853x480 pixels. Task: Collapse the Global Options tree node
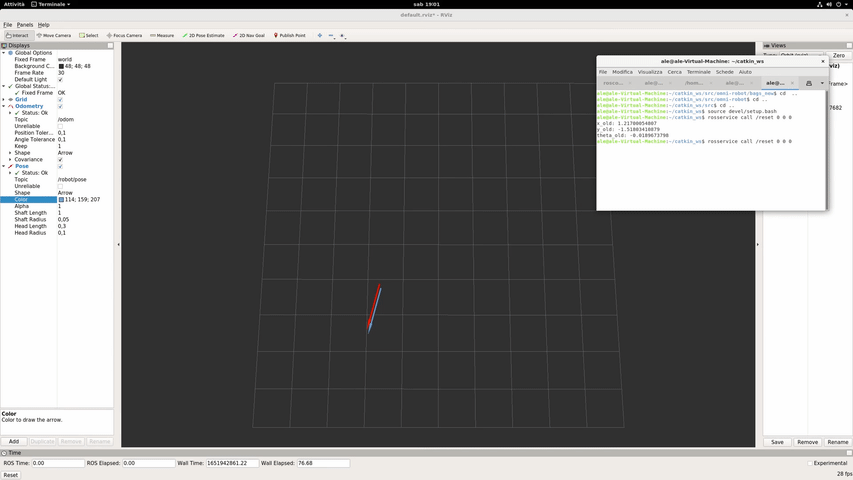(x=4, y=53)
